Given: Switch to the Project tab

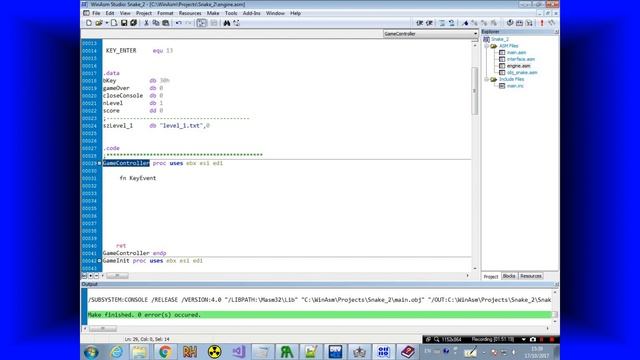Looking at the screenshot, I should (x=491, y=276).
